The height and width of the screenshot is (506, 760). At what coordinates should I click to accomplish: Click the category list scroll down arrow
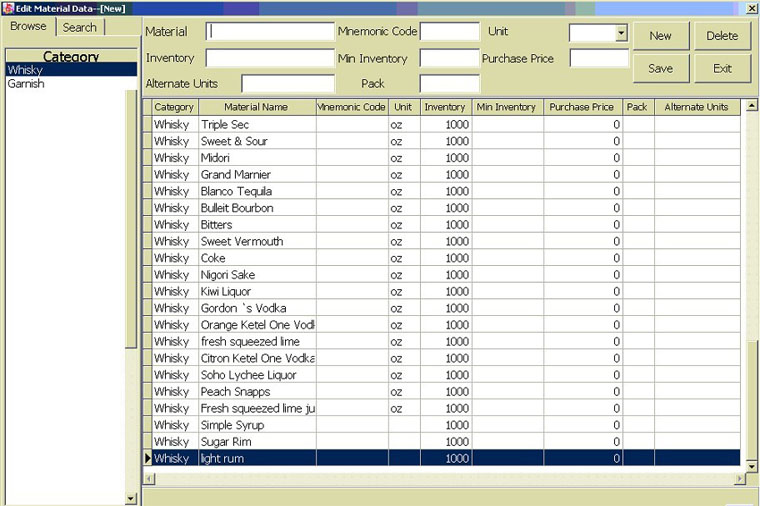tap(130, 498)
